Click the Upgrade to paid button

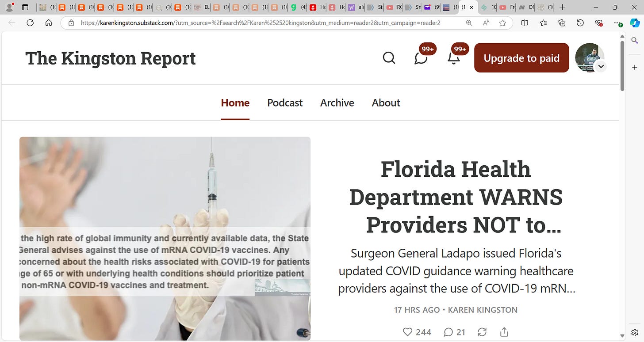[x=521, y=58]
